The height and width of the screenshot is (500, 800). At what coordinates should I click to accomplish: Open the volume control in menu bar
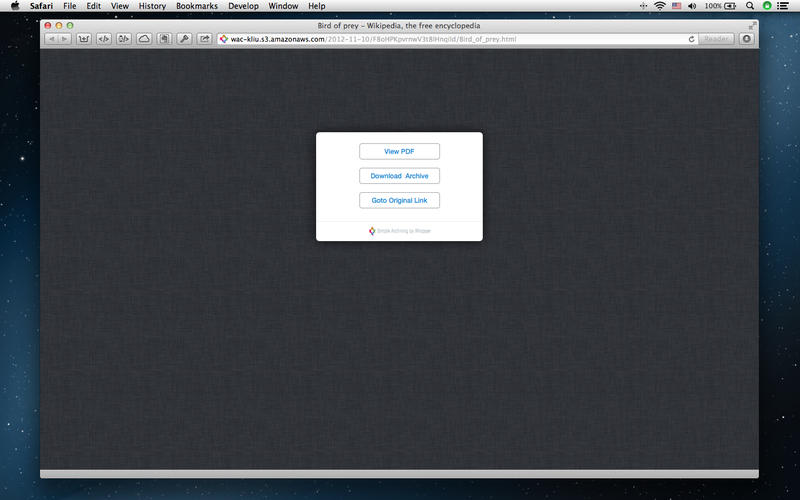coord(692,6)
